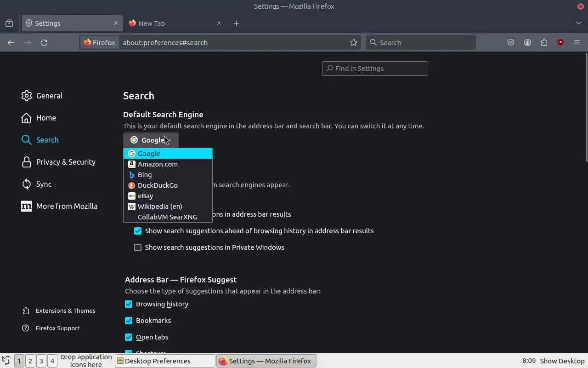Click the Show Desktop button

click(x=562, y=361)
